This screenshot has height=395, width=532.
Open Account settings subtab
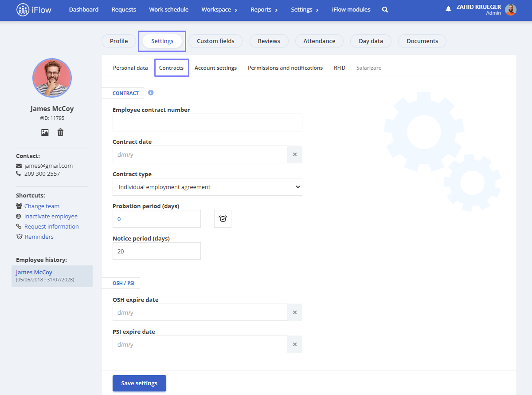coord(215,68)
